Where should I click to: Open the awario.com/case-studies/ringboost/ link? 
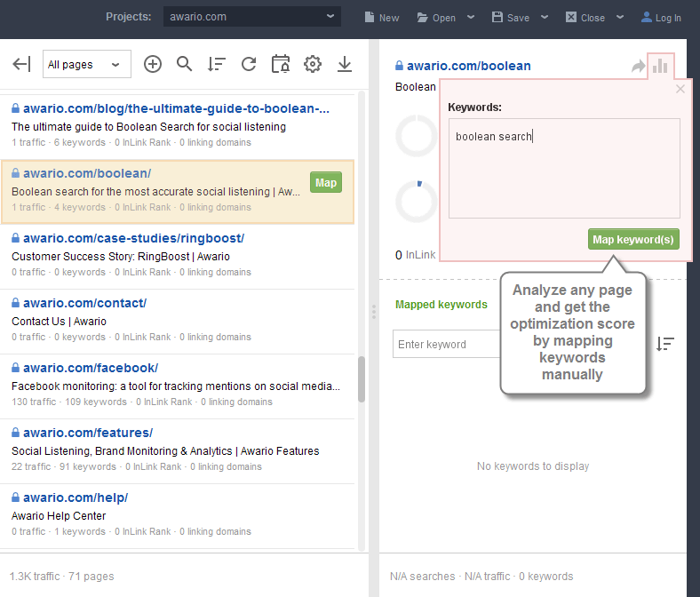point(133,238)
